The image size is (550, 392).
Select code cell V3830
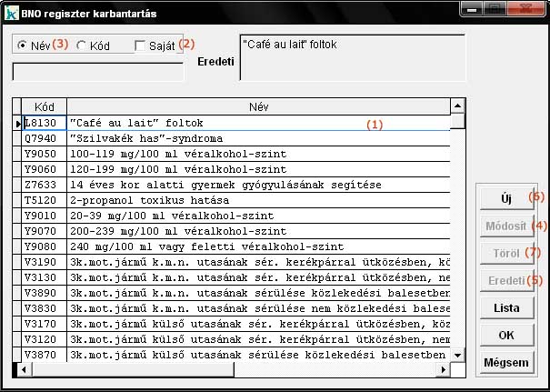point(45,308)
